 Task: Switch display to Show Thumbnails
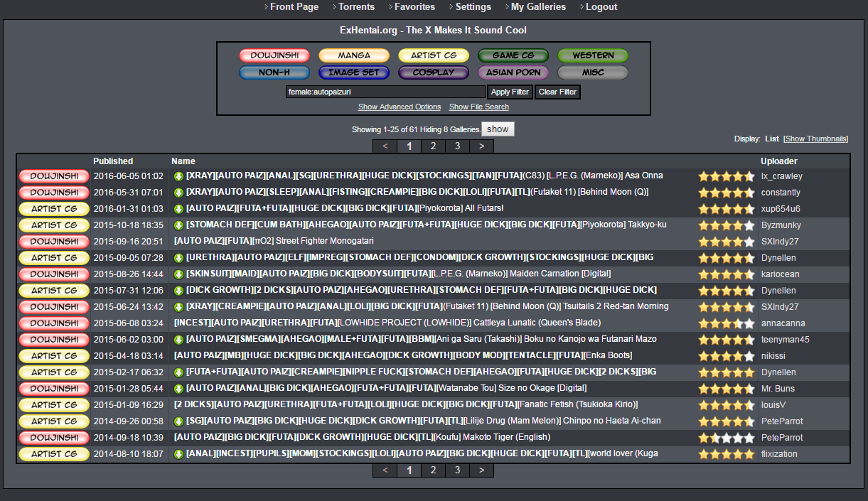pyautogui.click(x=816, y=139)
